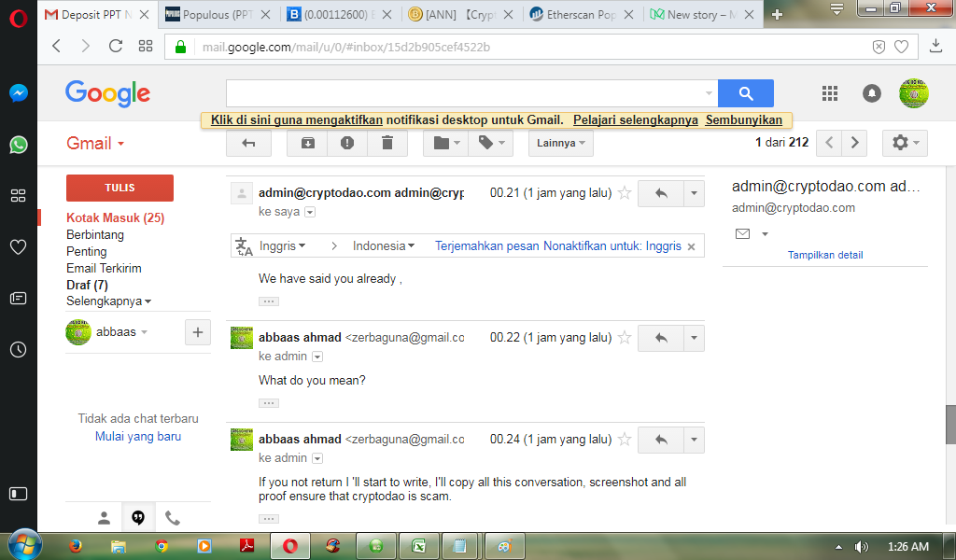Open WhatsApp in Opera sidebar

coord(19,145)
